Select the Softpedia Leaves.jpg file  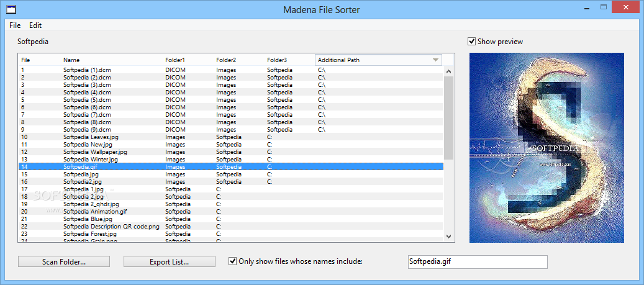(x=231, y=137)
